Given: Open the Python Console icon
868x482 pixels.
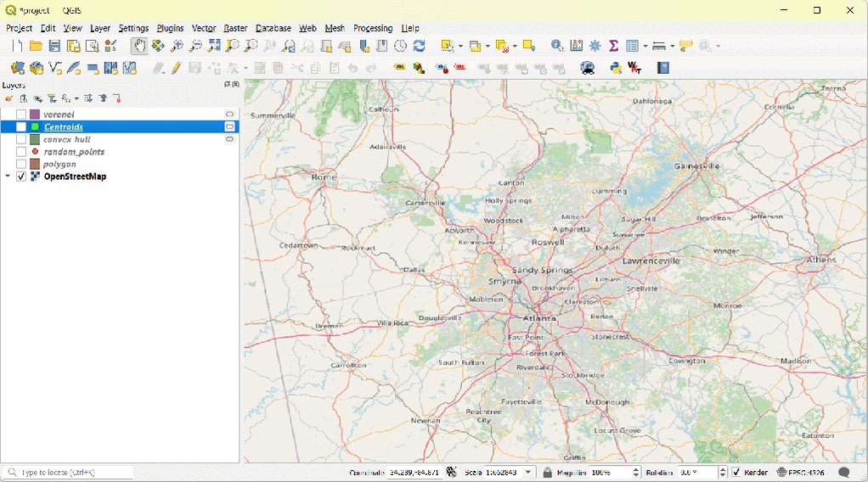Looking at the screenshot, I should coord(616,68).
